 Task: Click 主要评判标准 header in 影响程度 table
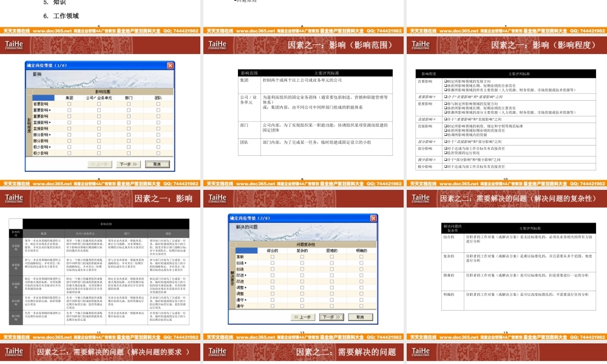[x=519, y=73]
